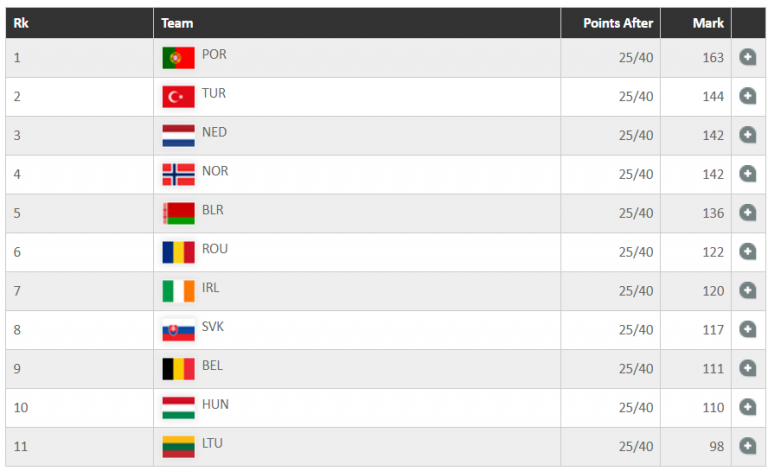Show SVK breakdown via plus icon
The height and width of the screenshot is (471, 768).
pyautogui.click(x=747, y=329)
